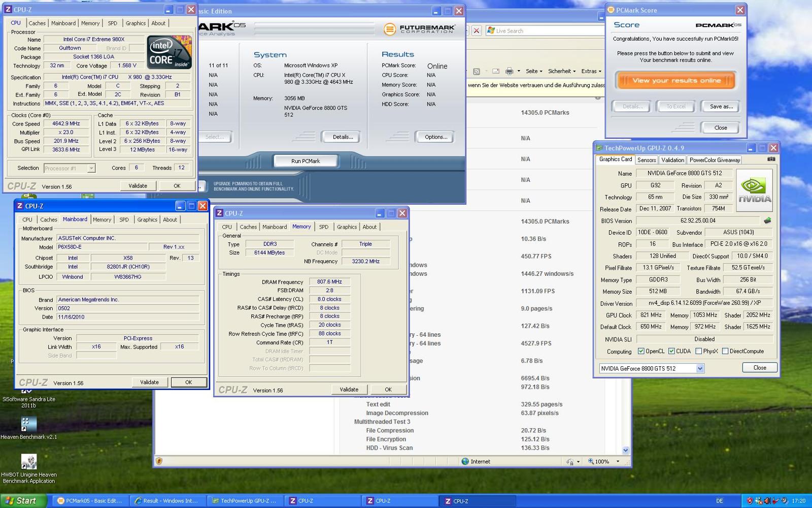This screenshot has width=812, height=508.
Task: Click the NVIDIA logo in GPU-Z
Action: coord(754,190)
